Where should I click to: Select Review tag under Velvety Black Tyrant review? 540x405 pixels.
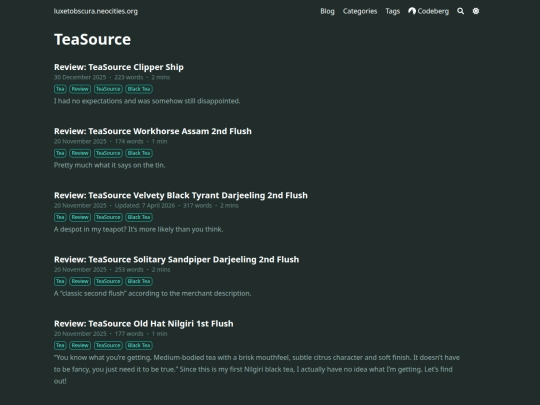pos(80,217)
